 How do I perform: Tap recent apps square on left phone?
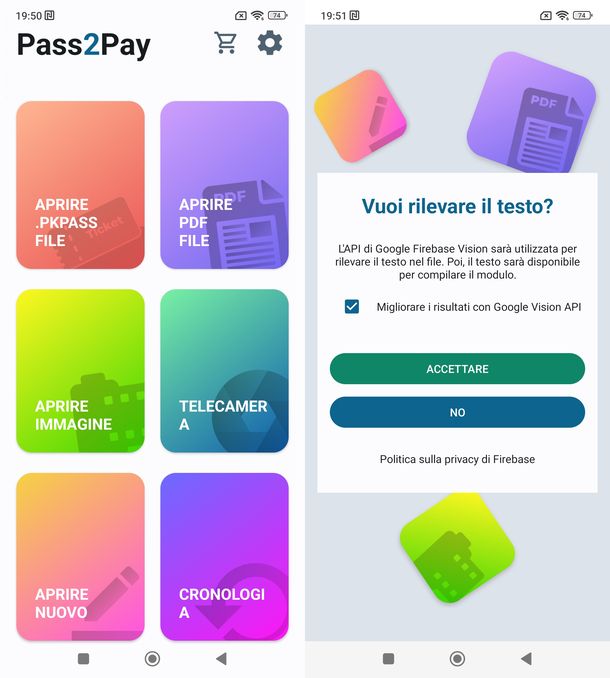tap(83, 659)
